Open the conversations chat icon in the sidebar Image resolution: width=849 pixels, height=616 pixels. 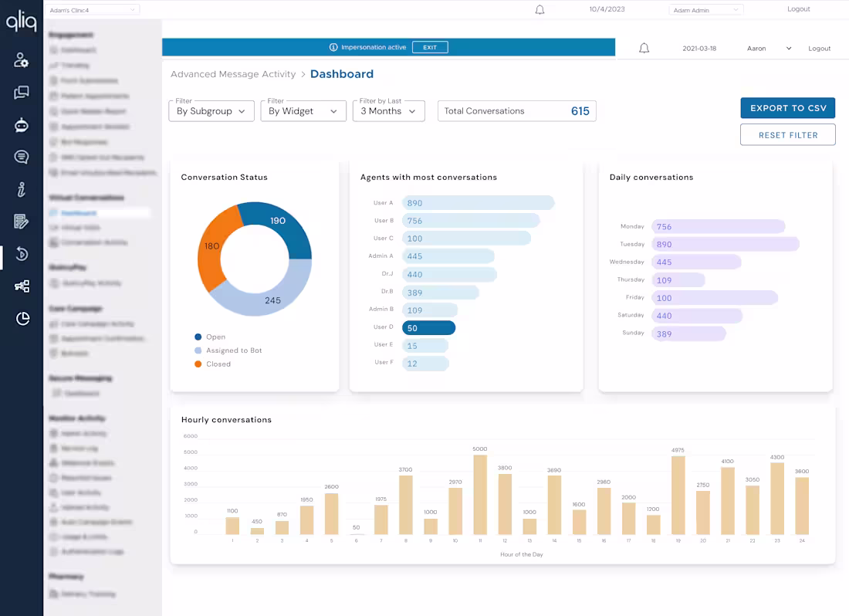tap(21, 92)
